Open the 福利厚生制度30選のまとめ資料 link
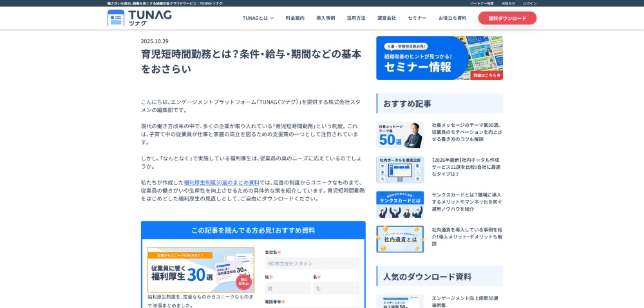The height and width of the screenshot is (308, 644). 222,182
